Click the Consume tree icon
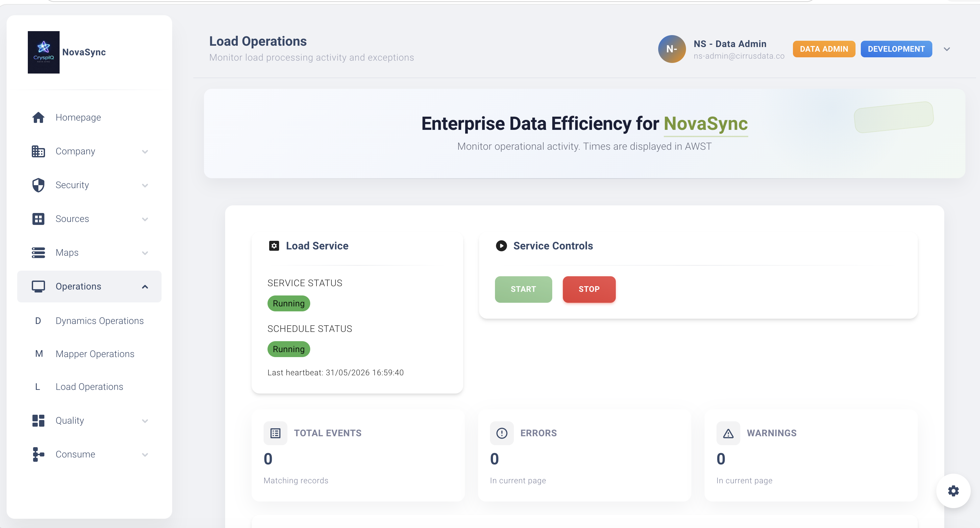This screenshot has width=980, height=528. (x=38, y=454)
